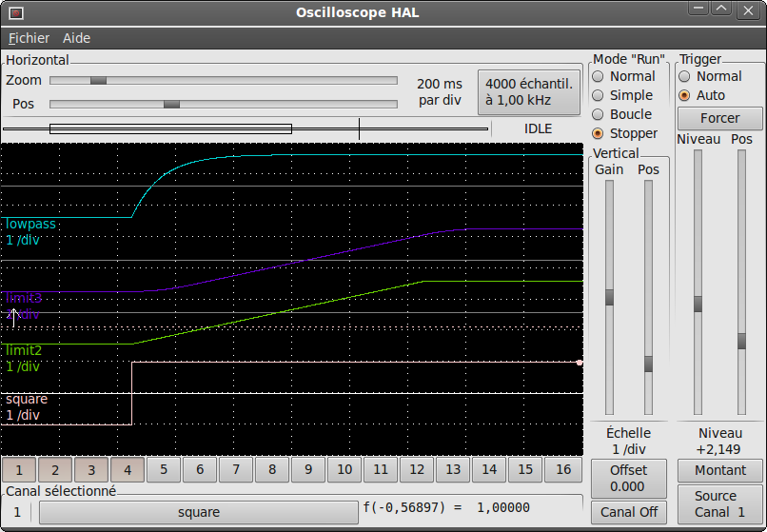Toggle the Montant trigger edge button
Viewport: 767px width, 532px height.
(x=719, y=470)
